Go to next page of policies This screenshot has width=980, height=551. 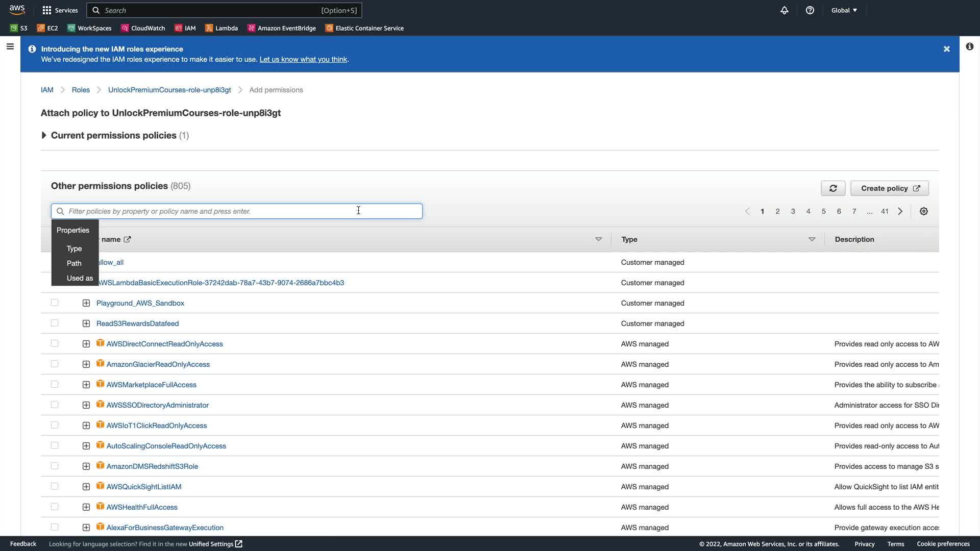(900, 211)
